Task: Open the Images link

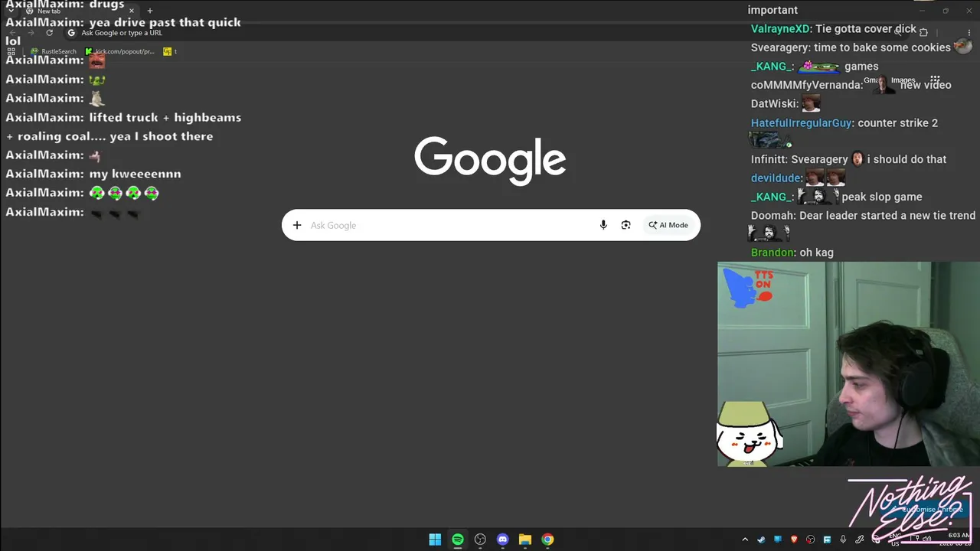Action: 903,80
